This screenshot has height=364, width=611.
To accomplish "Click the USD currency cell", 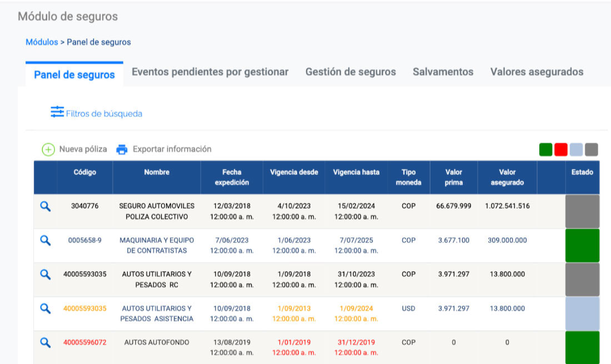I will click(x=408, y=309).
